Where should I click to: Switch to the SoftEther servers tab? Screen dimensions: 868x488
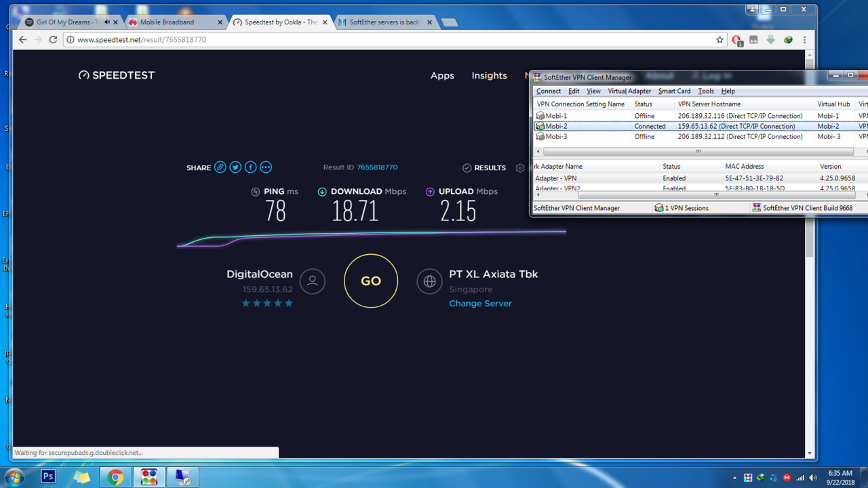[x=385, y=22]
